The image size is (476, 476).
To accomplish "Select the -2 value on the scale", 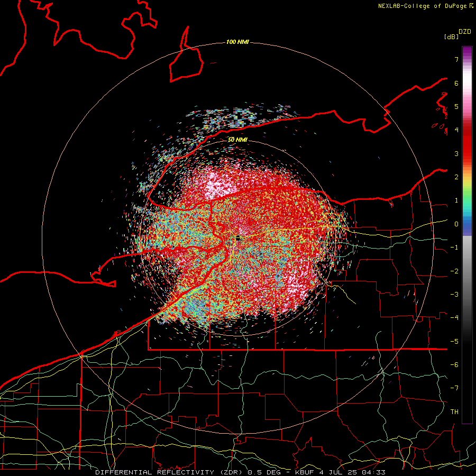I will click(454, 271).
